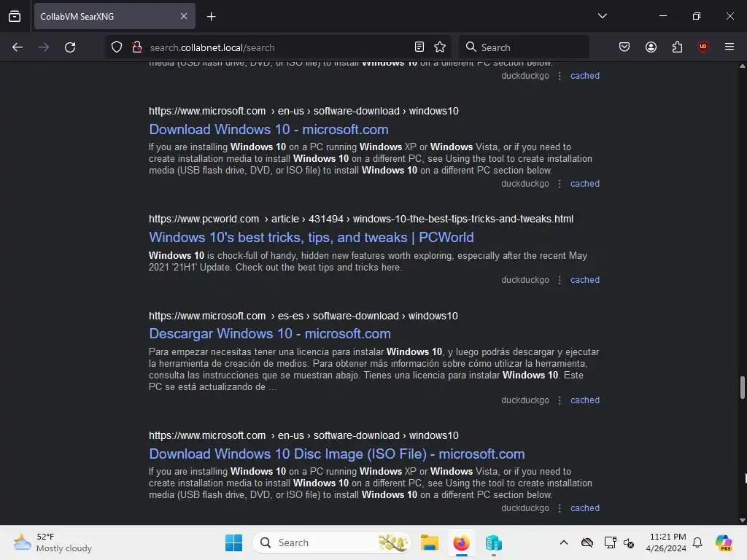Click the Firefox taskbar icon
The width and height of the screenshot is (747, 560).
pos(461,542)
